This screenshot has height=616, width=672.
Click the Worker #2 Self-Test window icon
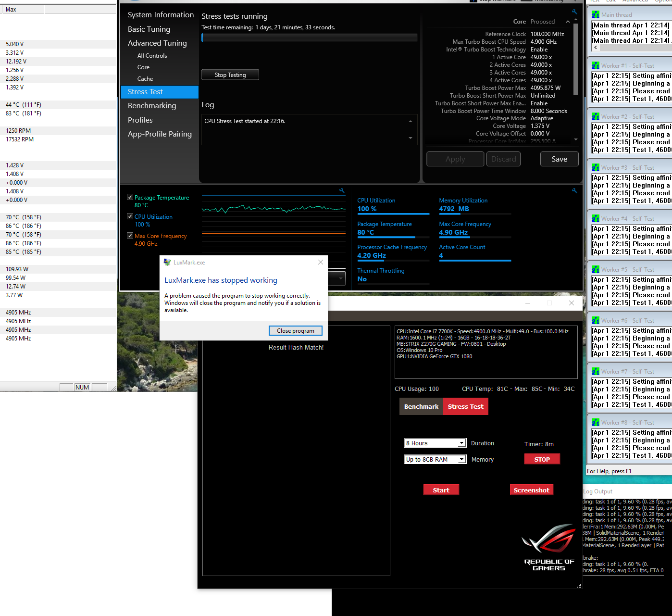(596, 117)
